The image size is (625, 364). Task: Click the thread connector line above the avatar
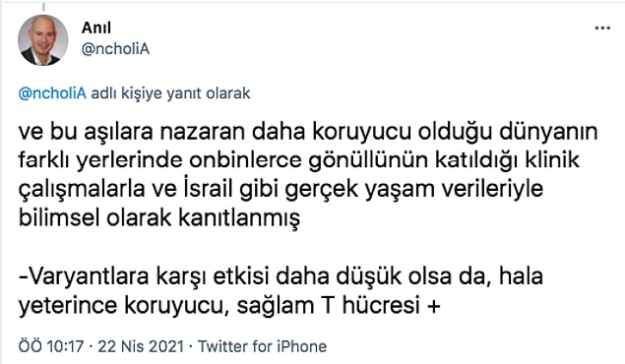coord(43,6)
